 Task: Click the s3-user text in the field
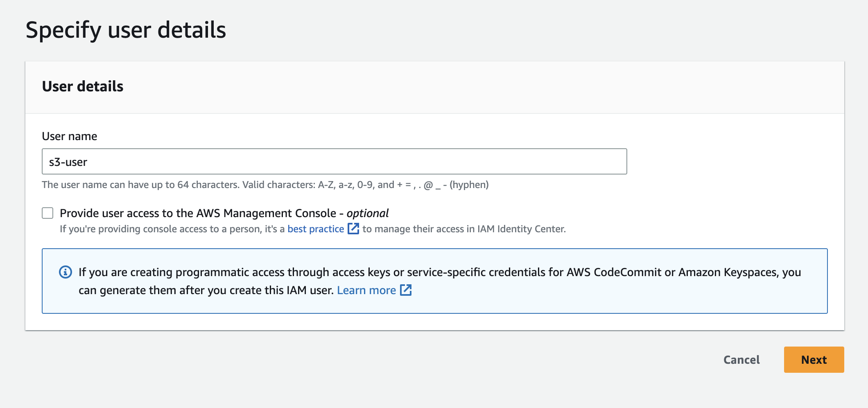coord(68,162)
